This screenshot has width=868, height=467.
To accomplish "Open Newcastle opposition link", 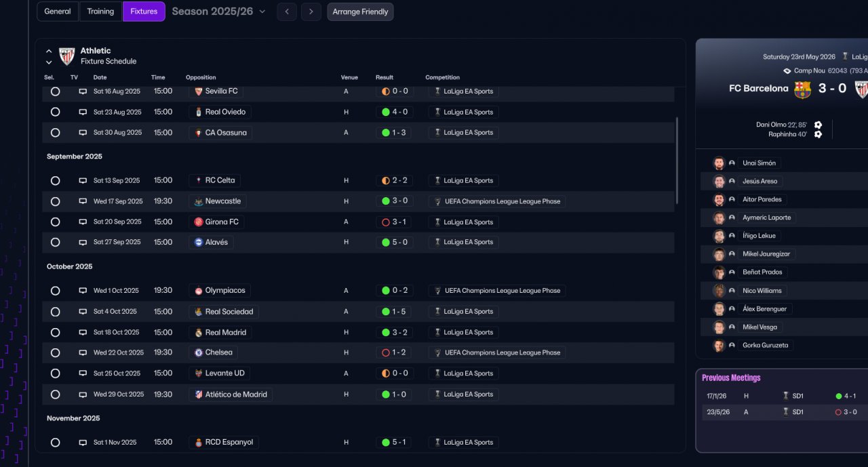I will [217, 201].
